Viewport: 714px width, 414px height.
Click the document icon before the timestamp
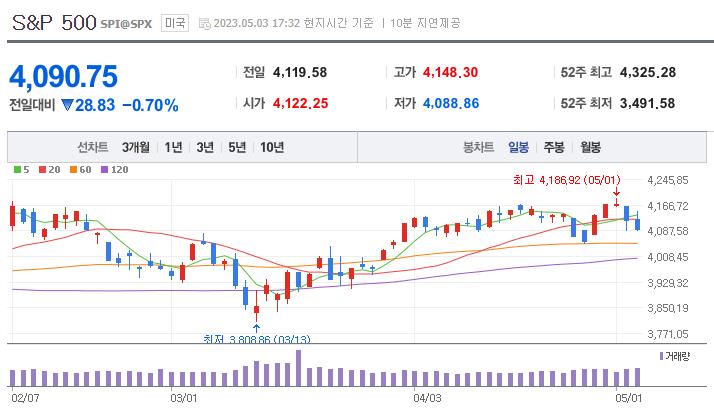click(204, 23)
